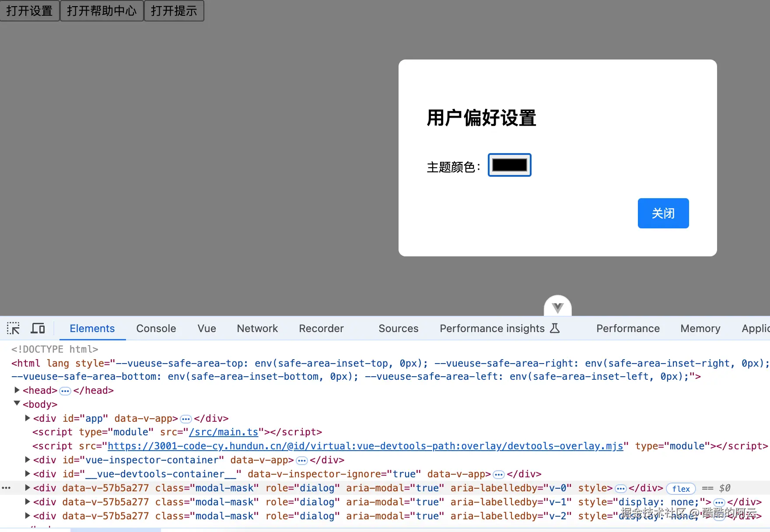
Task: Click the blue 关闭 button
Action: pos(663,213)
